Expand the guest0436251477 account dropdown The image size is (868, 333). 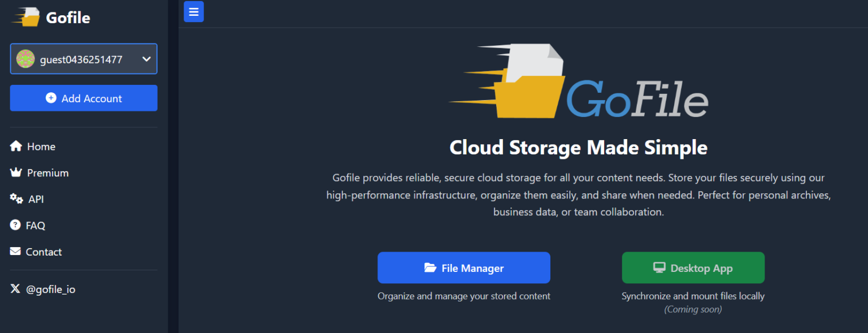coord(84,59)
